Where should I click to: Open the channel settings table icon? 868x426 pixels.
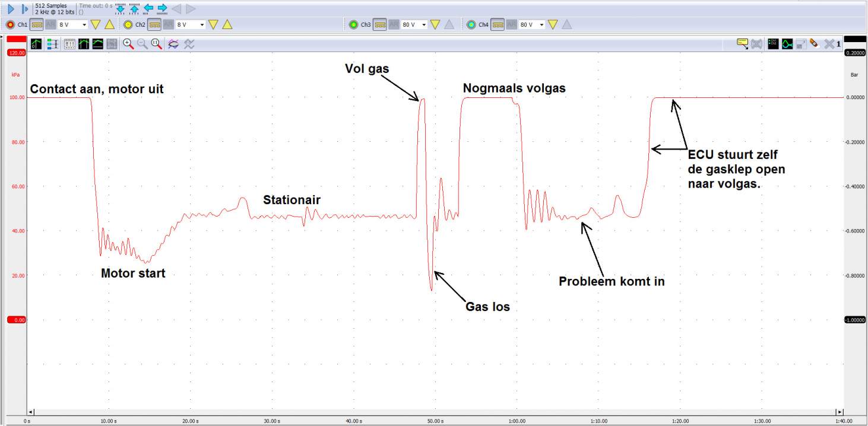pos(70,44)
